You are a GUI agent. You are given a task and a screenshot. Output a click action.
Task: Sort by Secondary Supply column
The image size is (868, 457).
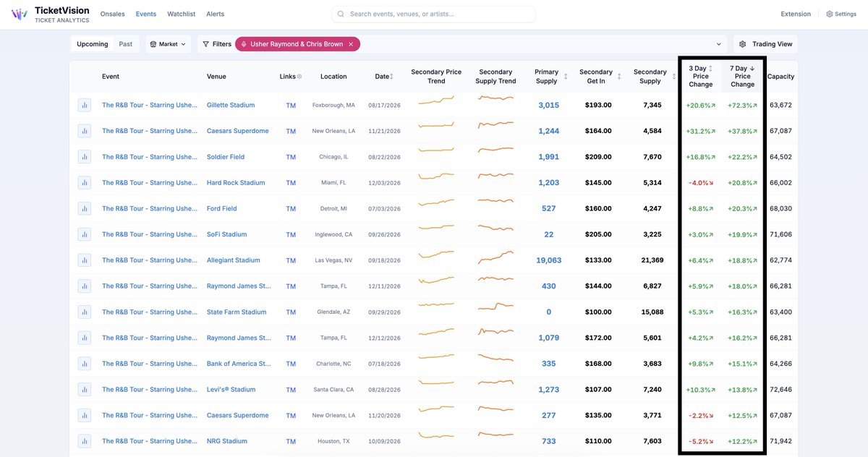point(654,76)
